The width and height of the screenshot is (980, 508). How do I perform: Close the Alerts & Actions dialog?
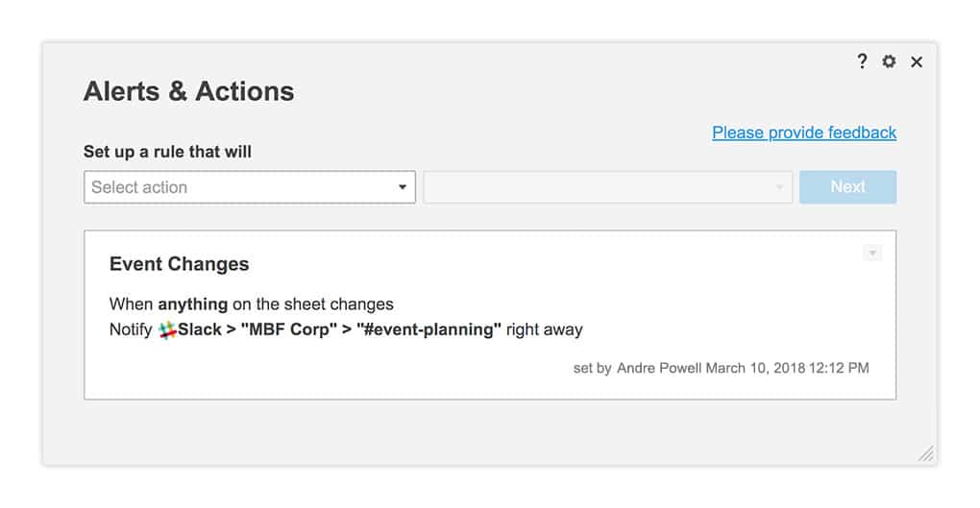917,61
